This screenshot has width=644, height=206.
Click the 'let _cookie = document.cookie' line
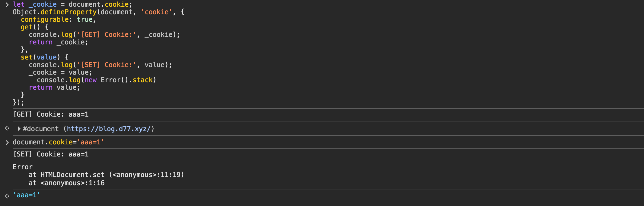(72, 5)
